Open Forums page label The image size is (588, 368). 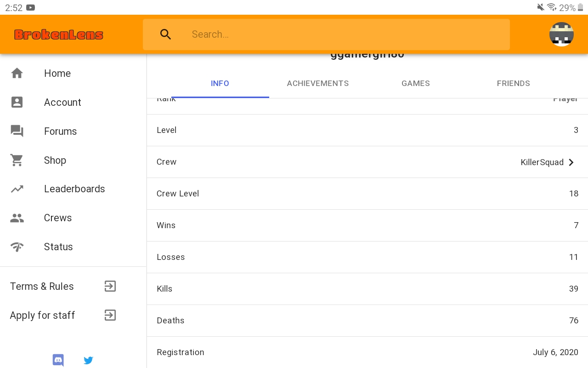coord(60,131)
